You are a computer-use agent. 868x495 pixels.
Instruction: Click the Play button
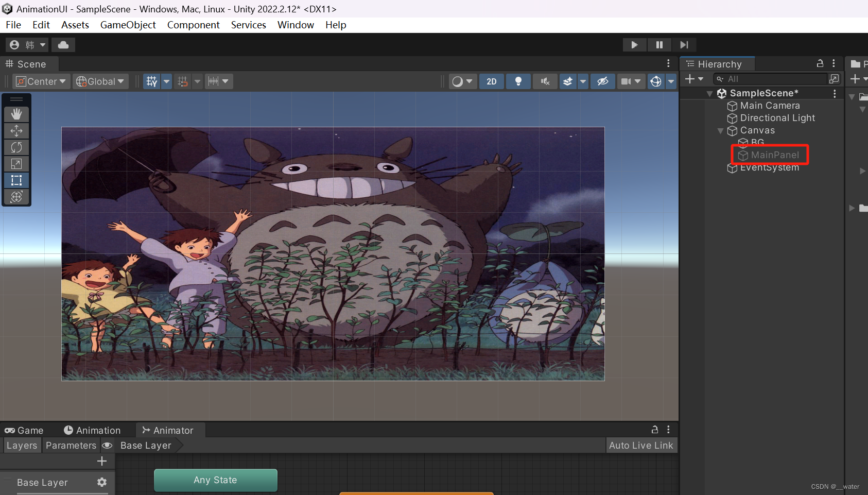click(634, 45)
